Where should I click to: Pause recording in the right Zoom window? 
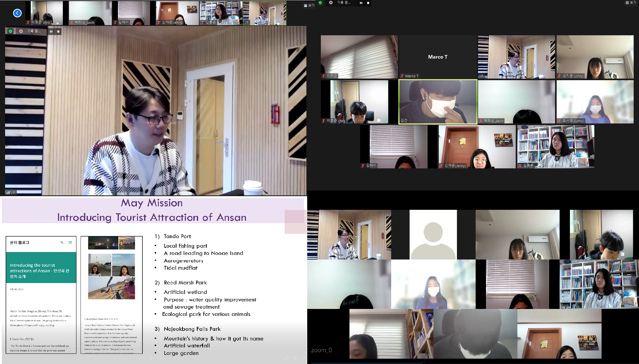pos(361,3)
